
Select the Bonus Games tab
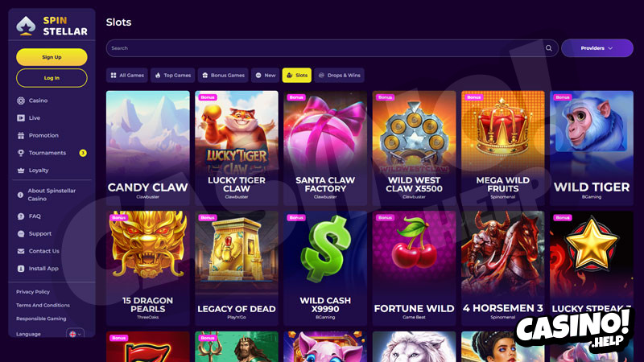pyautogui.click(x=223, y=75)
